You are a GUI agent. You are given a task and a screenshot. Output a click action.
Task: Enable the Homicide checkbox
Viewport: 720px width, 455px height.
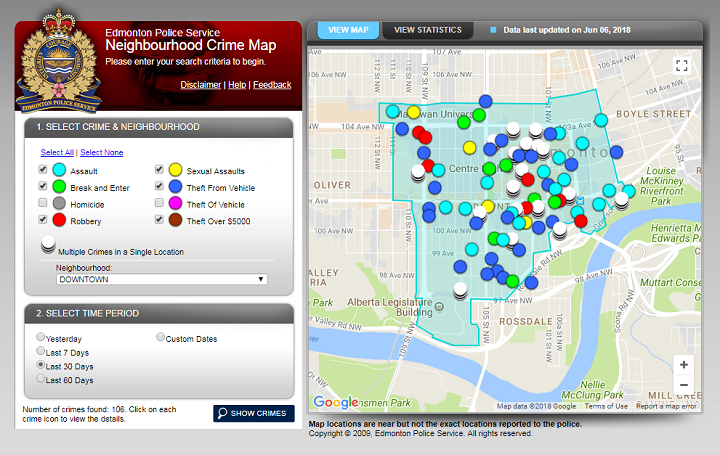point(43,202)
